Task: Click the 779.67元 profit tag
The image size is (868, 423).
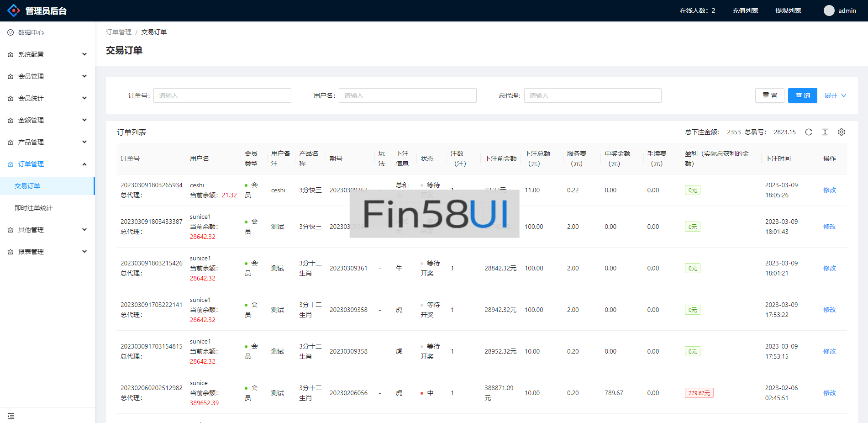Action: click(699, 393)
